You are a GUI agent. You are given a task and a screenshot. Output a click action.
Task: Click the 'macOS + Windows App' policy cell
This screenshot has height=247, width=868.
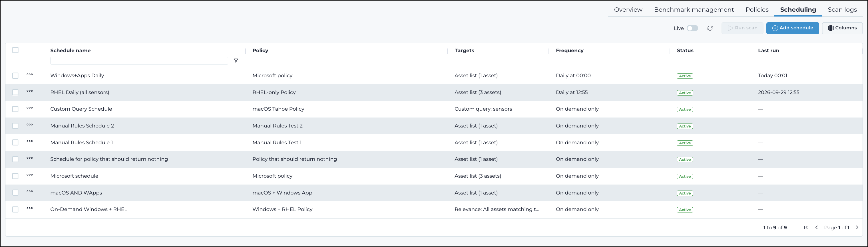[x=282, y=193]
